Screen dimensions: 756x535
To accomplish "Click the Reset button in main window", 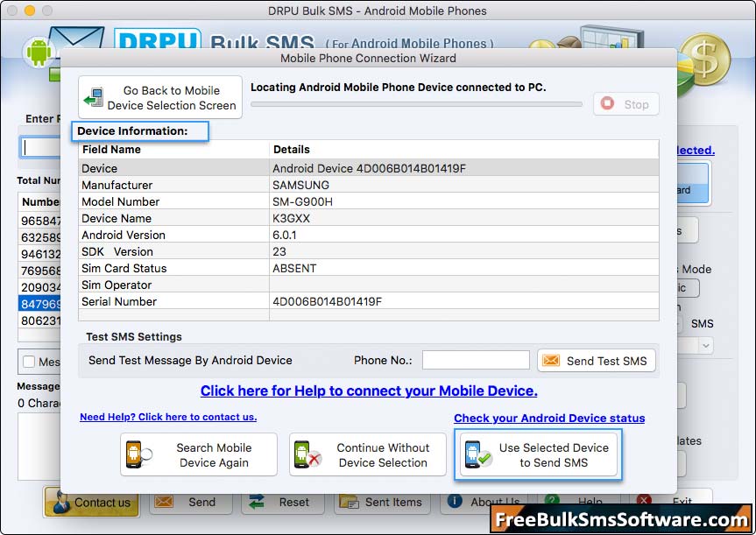I will pyautogui.click(x=283, y=502).
